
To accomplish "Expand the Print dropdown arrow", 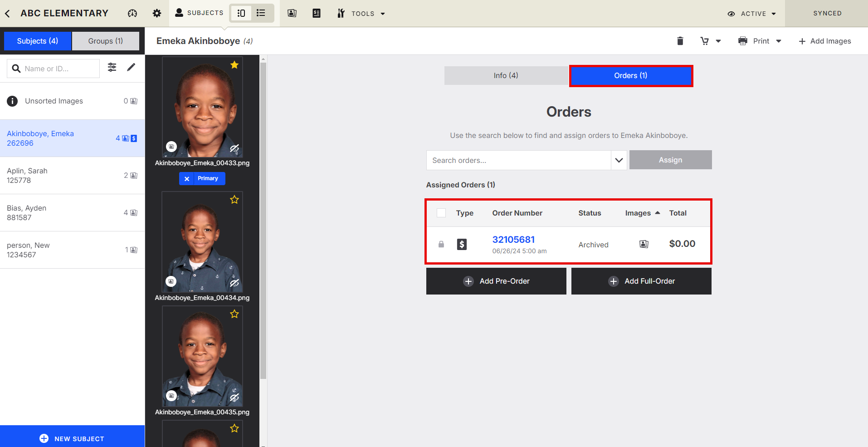I will (x=779, y=41).
